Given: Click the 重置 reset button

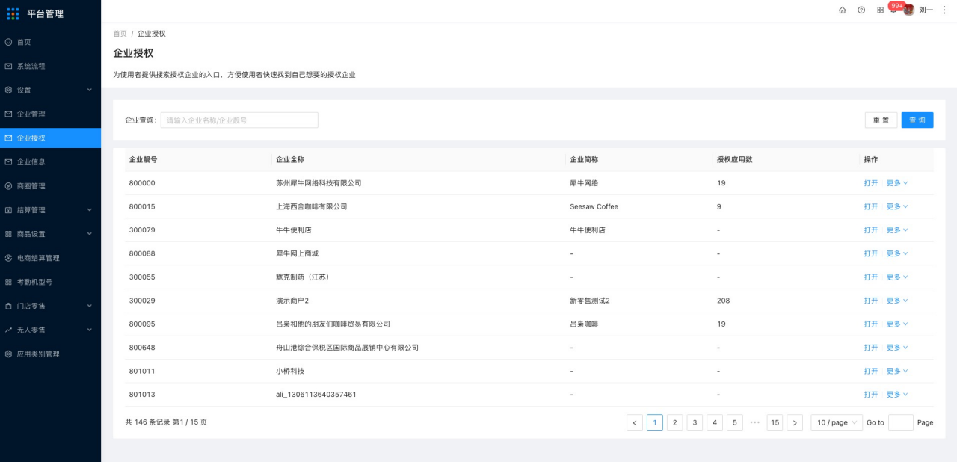Looking at the screenshot, I should [881, 120].
